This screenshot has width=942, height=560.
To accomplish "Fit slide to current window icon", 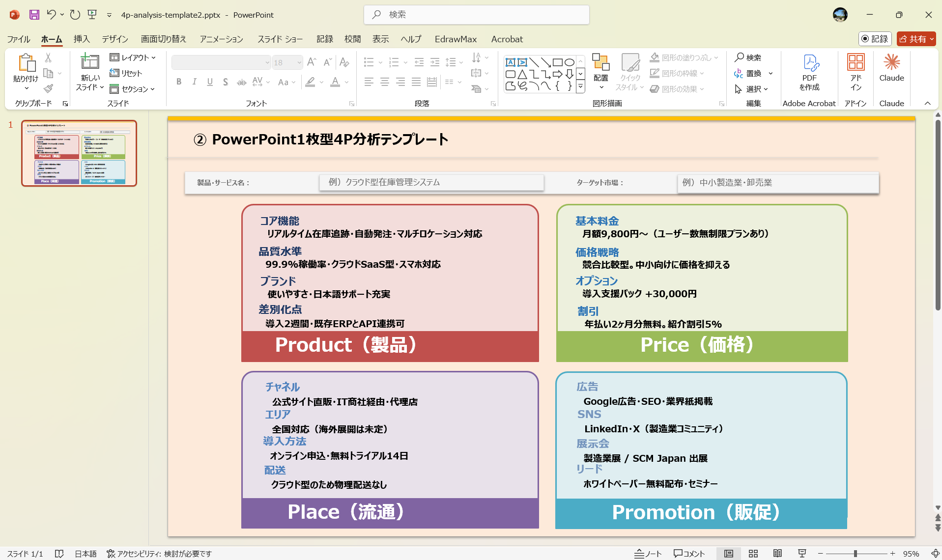I will coord(935,554).
